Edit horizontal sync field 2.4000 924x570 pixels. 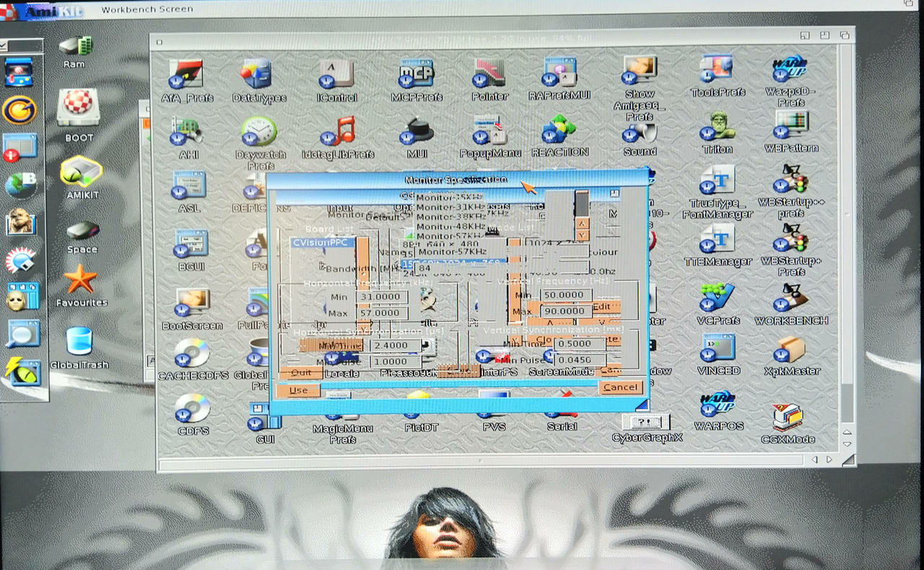click(394, 346)
